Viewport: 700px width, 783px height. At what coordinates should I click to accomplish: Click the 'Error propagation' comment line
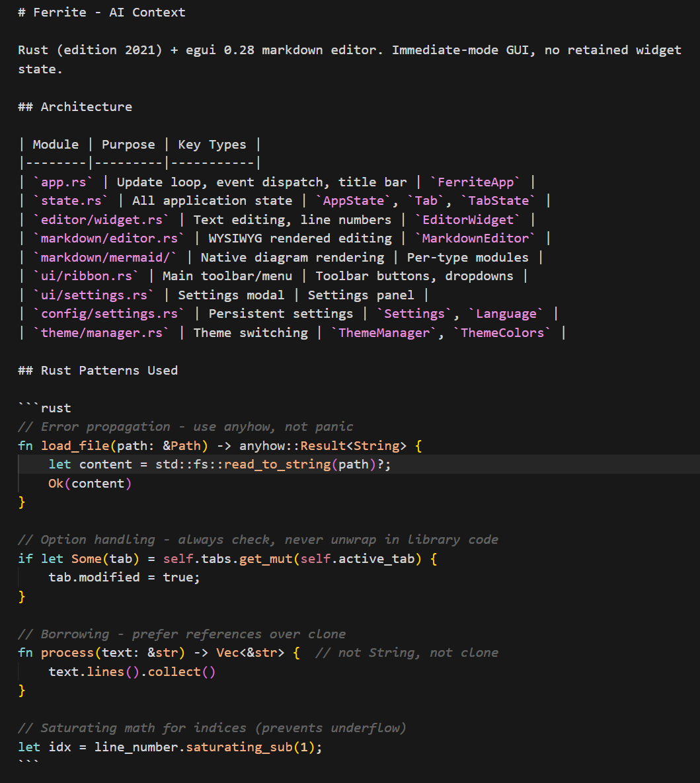[185, 426]
